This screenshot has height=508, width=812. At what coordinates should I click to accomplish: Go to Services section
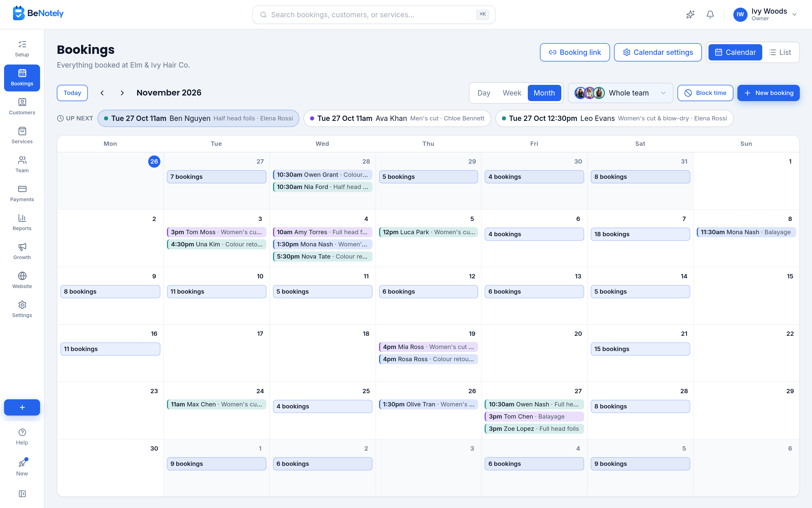pos(22,135)
